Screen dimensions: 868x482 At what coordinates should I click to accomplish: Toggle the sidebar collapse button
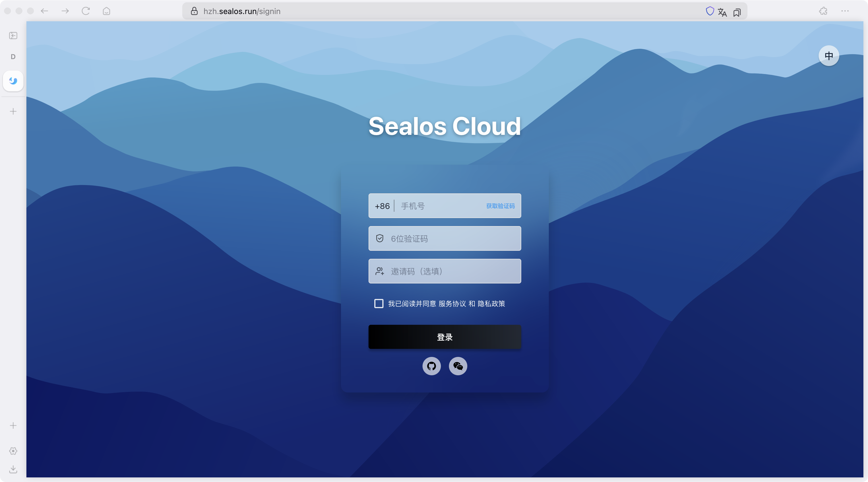(13, 35)
